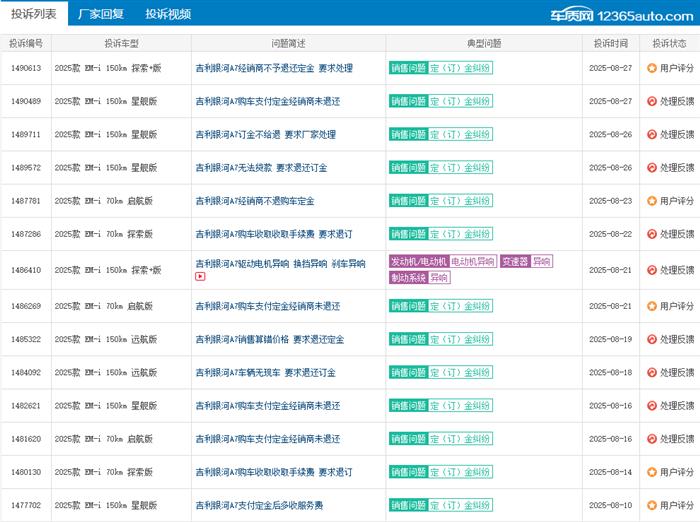Image resolution: width=700 pixels, height=522 pixels.
Task: Click the star icon in row 1477702
Action: 652,505
